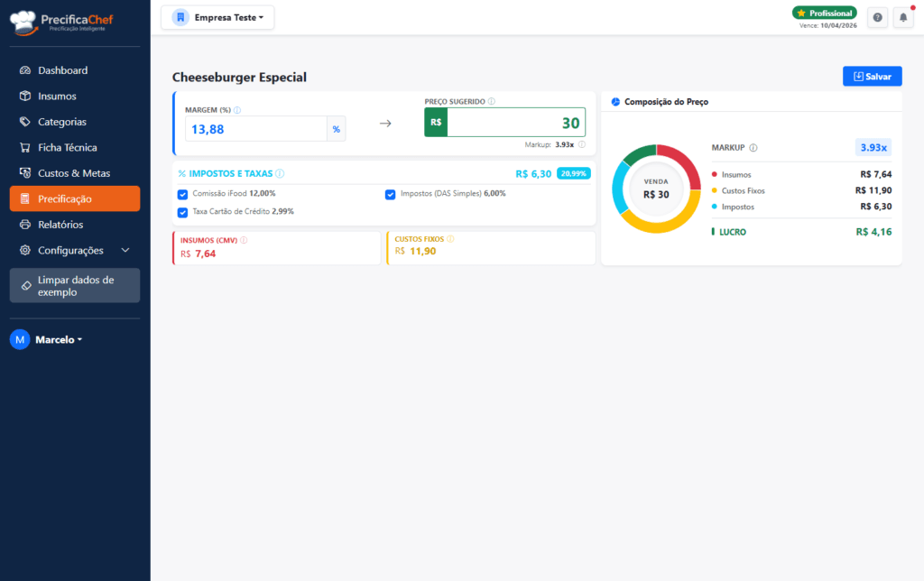
Task: Click the Relatórios printer icon
Action: [x=24, y=225]
